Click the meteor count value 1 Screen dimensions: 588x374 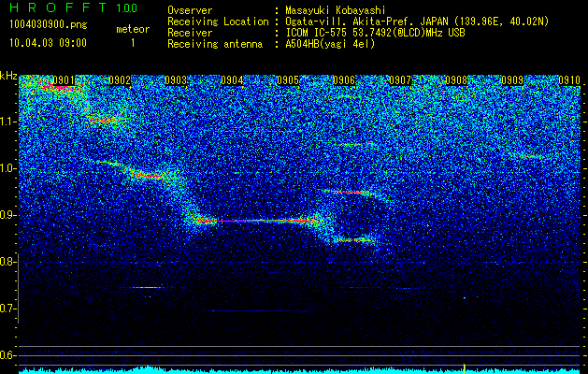[x=133, y=43]
